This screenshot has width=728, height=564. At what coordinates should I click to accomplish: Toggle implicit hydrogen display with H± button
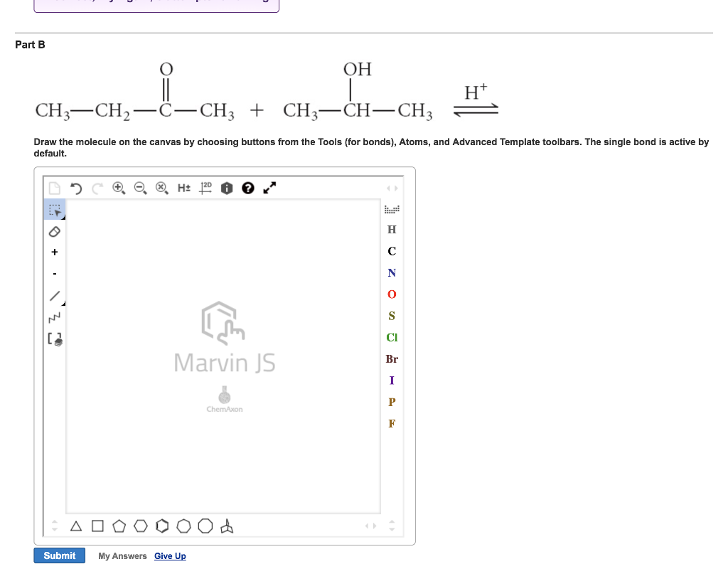click(x=183, y=188)
